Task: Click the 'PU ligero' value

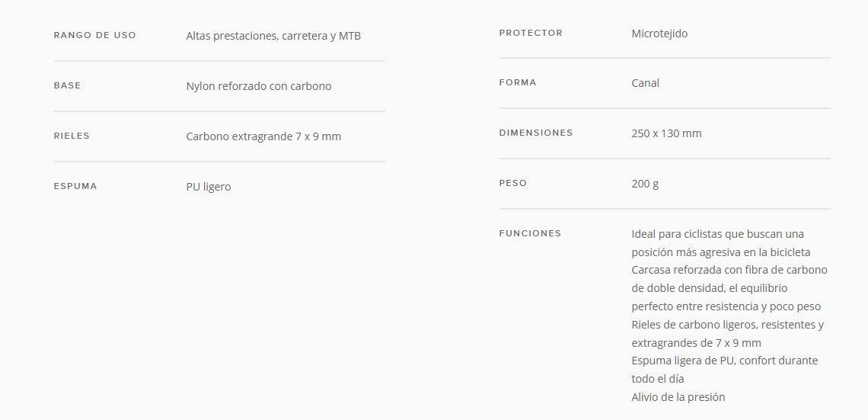Action: tap(209, 188)
